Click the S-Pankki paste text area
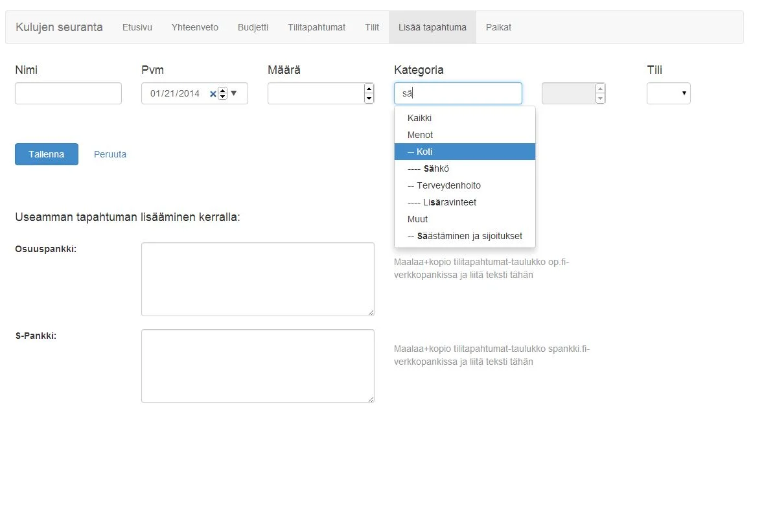764x532 pixels. [x=257, y=366]
